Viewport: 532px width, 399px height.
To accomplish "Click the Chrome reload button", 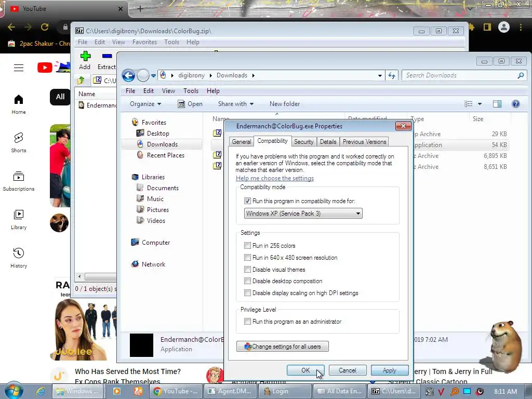I will (45, 27).
